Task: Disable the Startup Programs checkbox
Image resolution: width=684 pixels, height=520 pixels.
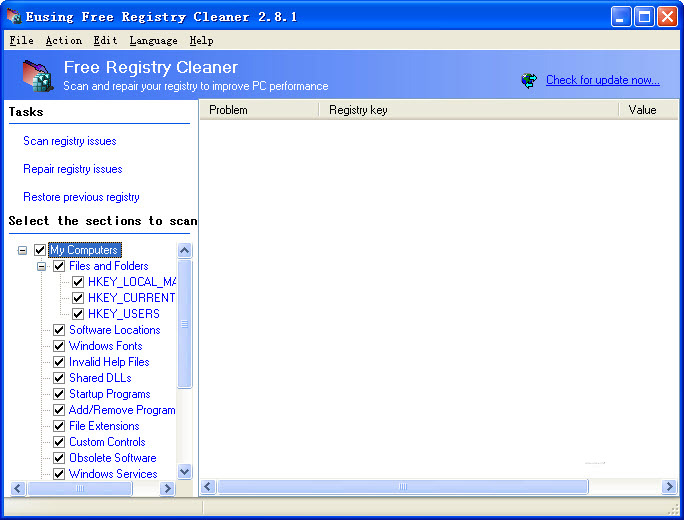Action: click(x=59, y=394)
